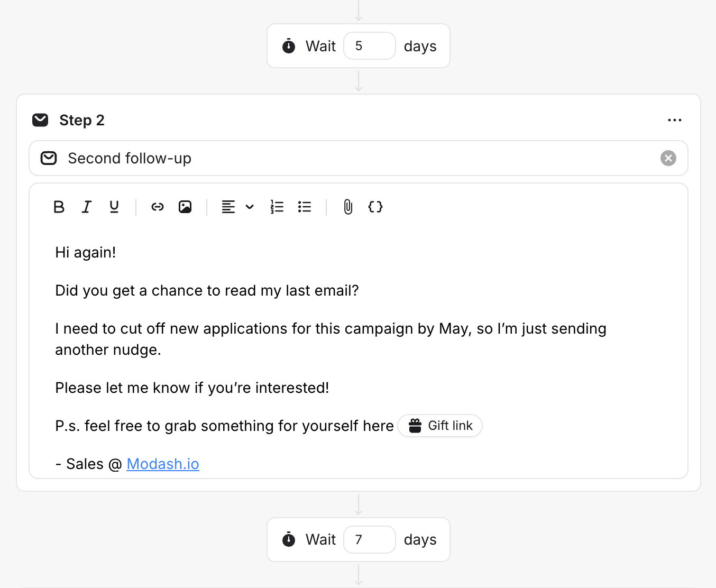Edit the 7 days wait duration field

[369, 540]
